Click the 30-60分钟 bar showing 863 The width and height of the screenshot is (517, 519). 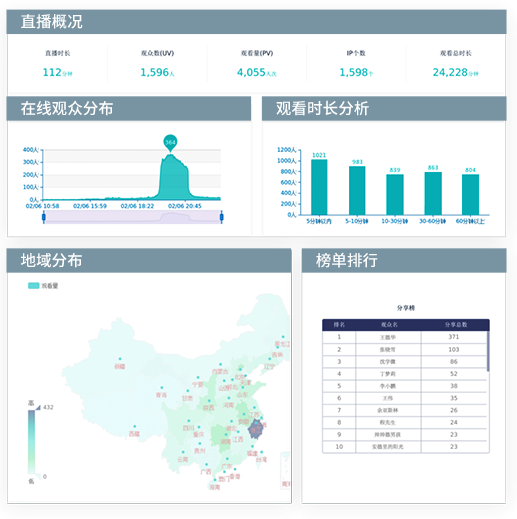(433, 194)
